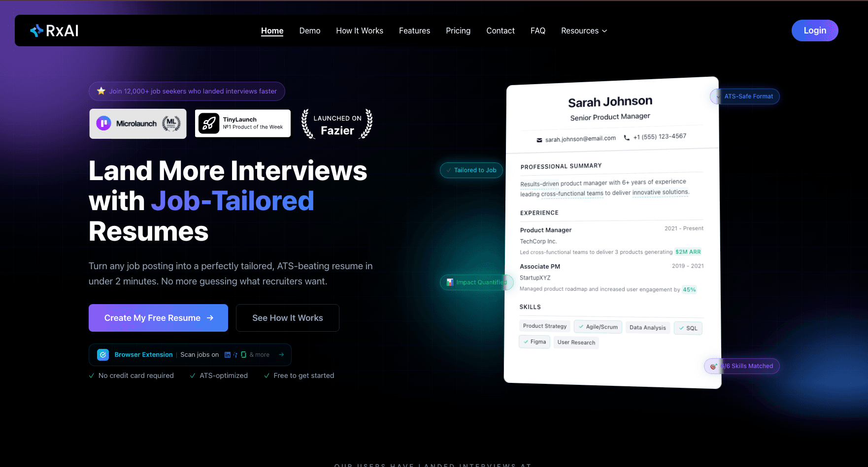Click the Agile/Scrum skill chip

click(x=598, y=327)
